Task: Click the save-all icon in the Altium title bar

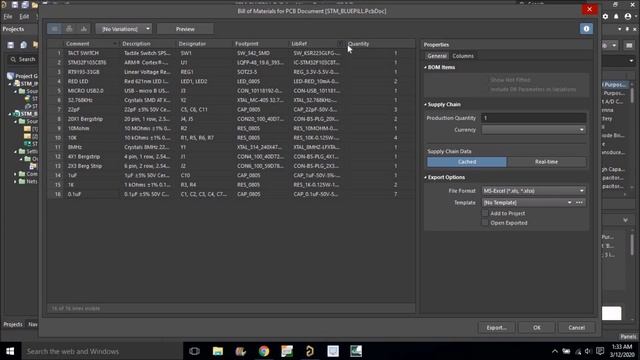Action: click(x=24, y=5)
